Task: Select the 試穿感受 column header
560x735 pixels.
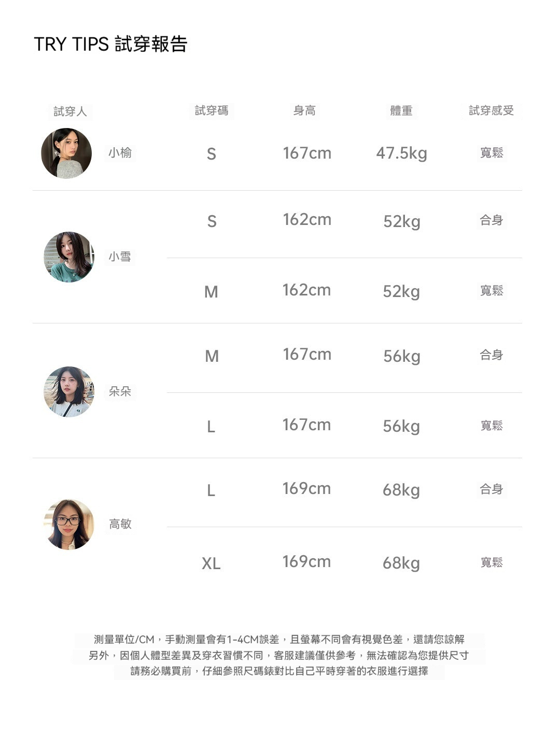Action: pos(491,110)
